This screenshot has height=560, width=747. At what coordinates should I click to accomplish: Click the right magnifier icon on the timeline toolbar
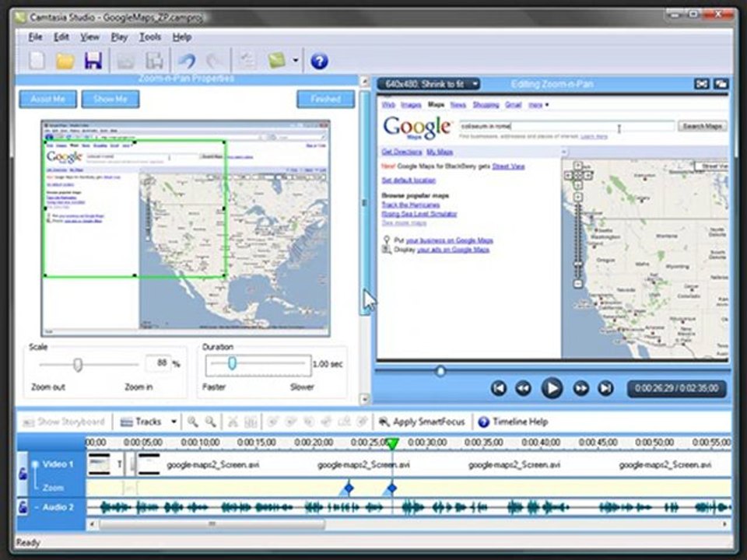(210, 422)
